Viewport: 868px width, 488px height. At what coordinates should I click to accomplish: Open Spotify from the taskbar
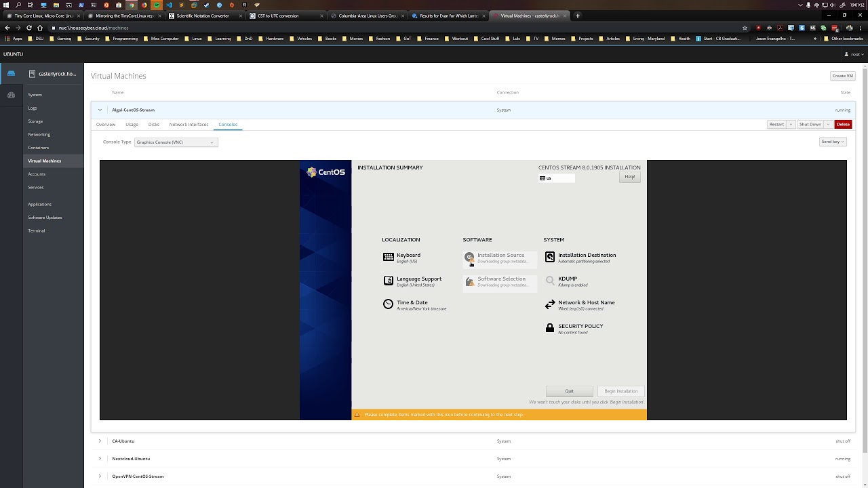[x=157, y=5]
